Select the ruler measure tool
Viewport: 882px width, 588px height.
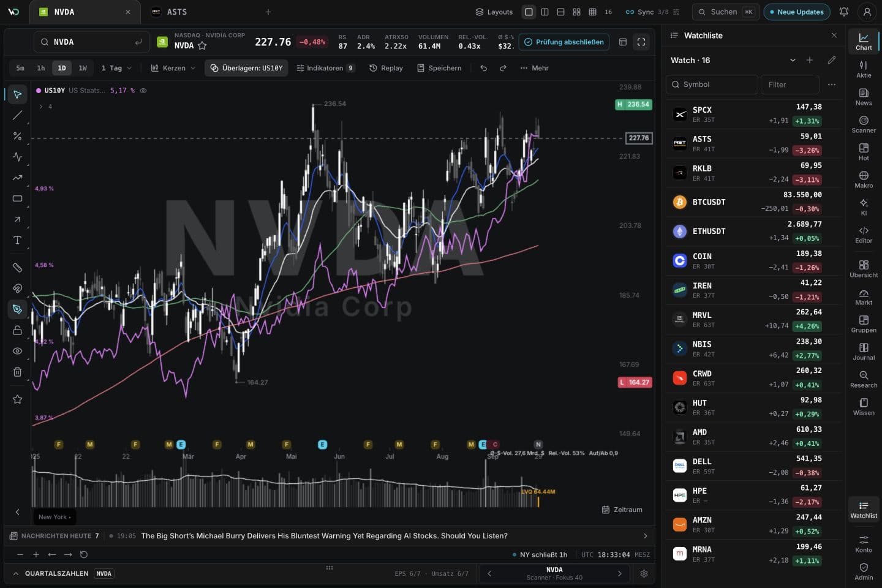[17, 268]
